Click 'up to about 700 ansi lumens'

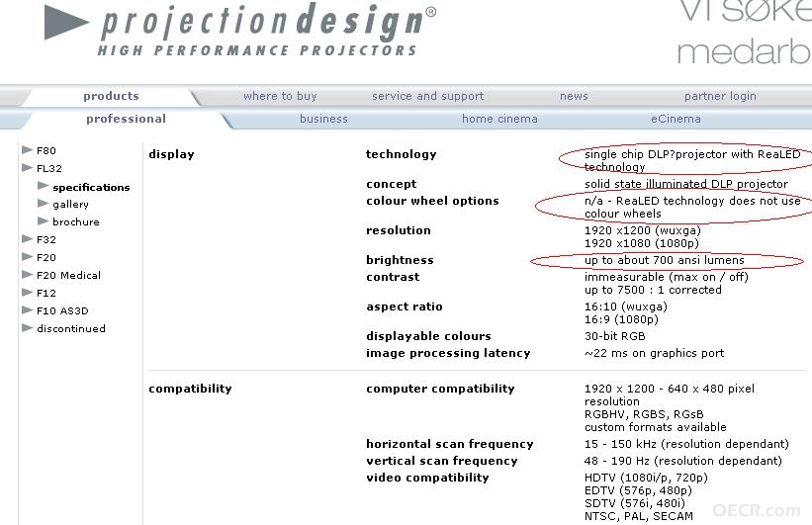[x=664, y=260]
